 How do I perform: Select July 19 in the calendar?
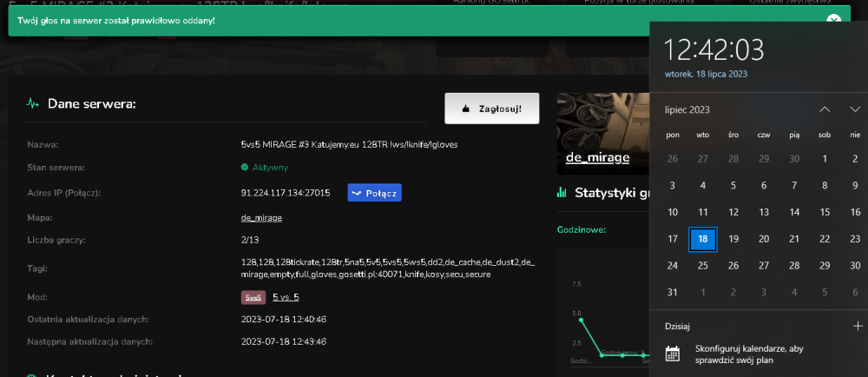click(733, 239)
